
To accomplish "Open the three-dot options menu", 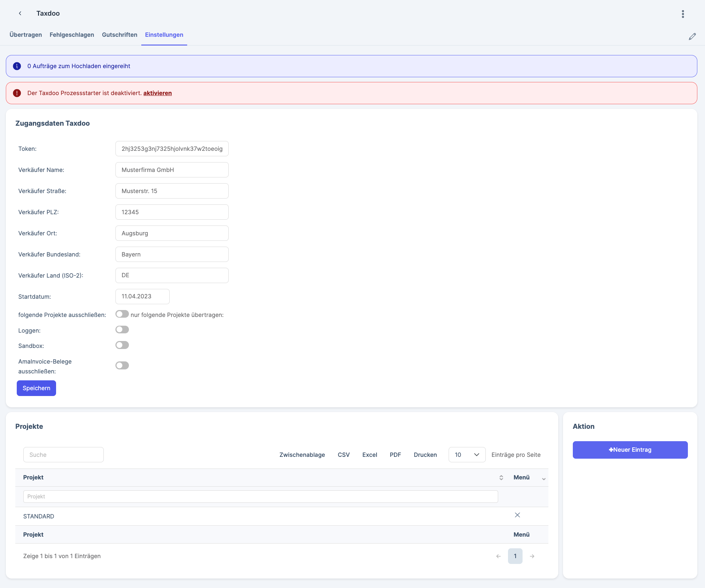I will pyautogui.click(x=683, y=14).
